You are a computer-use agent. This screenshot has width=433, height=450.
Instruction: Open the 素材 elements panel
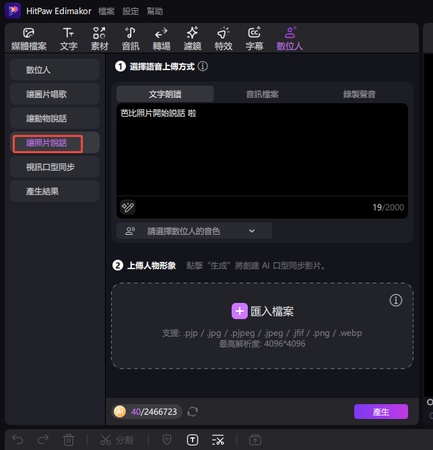click(x=99, y=39)
